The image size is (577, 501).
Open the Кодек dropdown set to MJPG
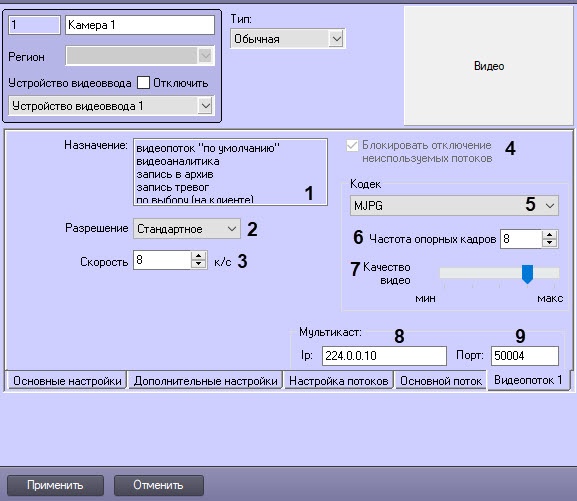(454, 205)
